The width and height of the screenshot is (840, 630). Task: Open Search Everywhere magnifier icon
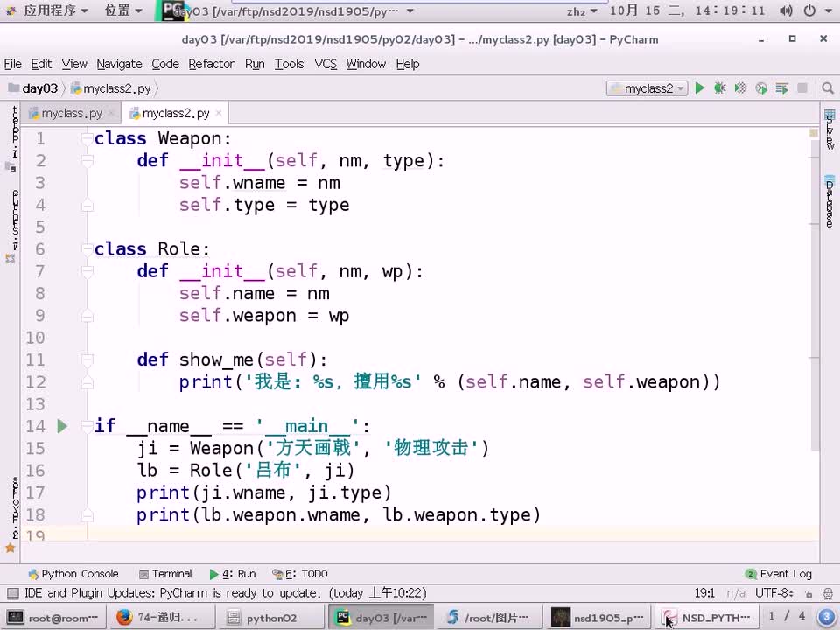point(828,88)
